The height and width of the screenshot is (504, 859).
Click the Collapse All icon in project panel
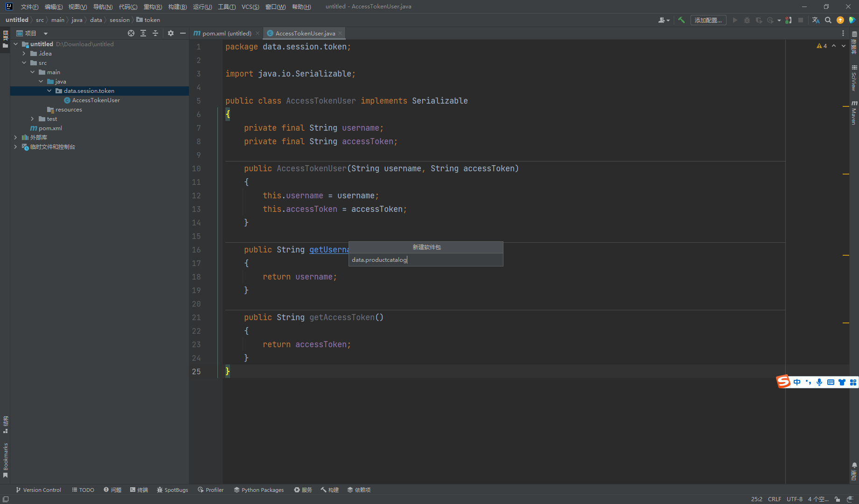[x=155, y=33]
